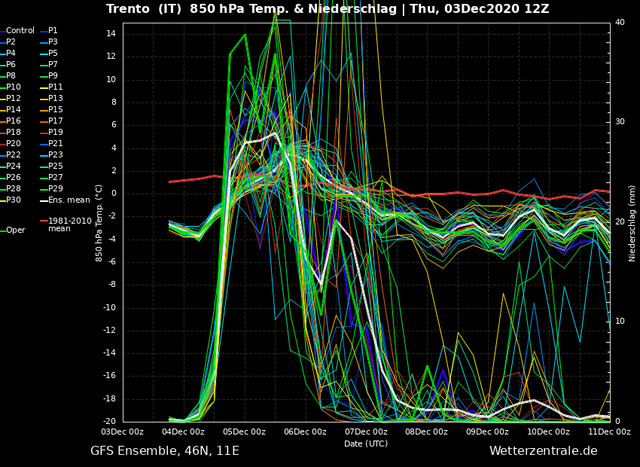Choose the P7 legend entry

[x=49, y=64]
